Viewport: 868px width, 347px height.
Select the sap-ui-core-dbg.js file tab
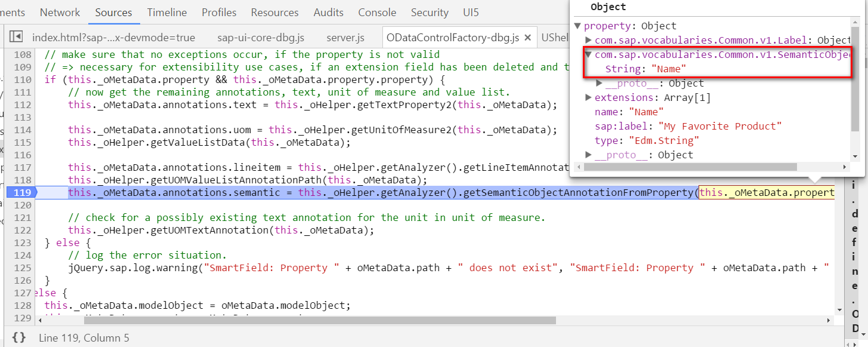pos(261,38)
